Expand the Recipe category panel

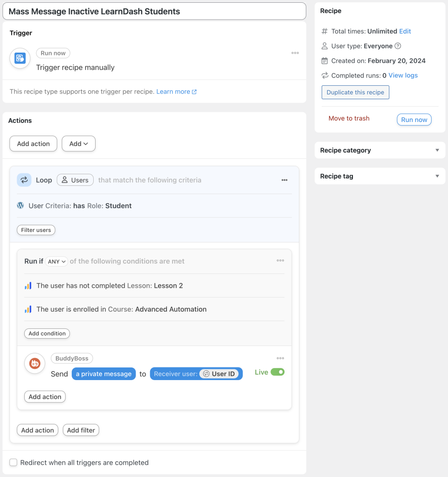tap(437, 150)
